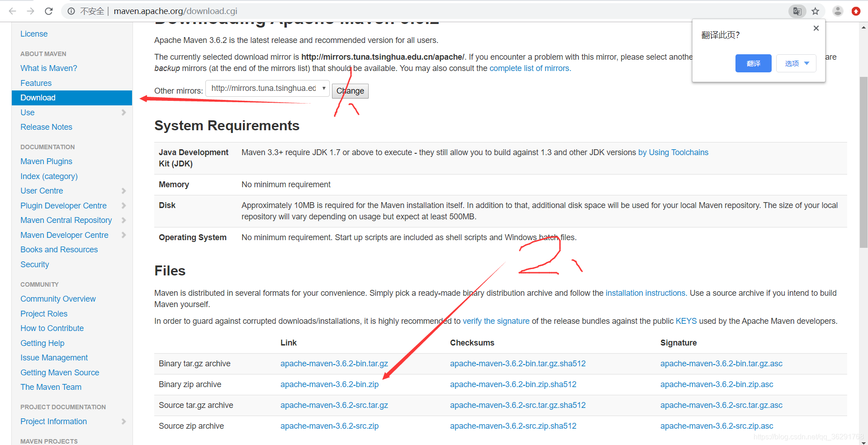Screen dimensions: 868x445
Task: Open the KEYS link
Action: pos(686,321)
